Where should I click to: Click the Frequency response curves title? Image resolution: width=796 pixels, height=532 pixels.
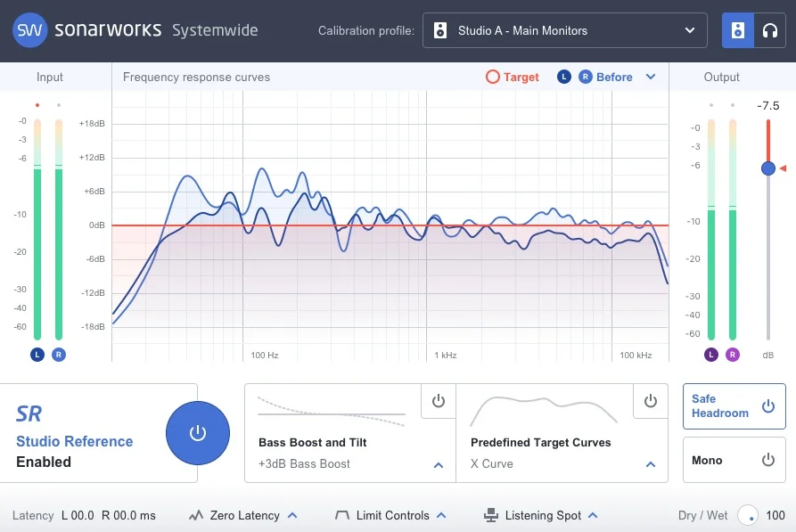click(x=196, y=78)
